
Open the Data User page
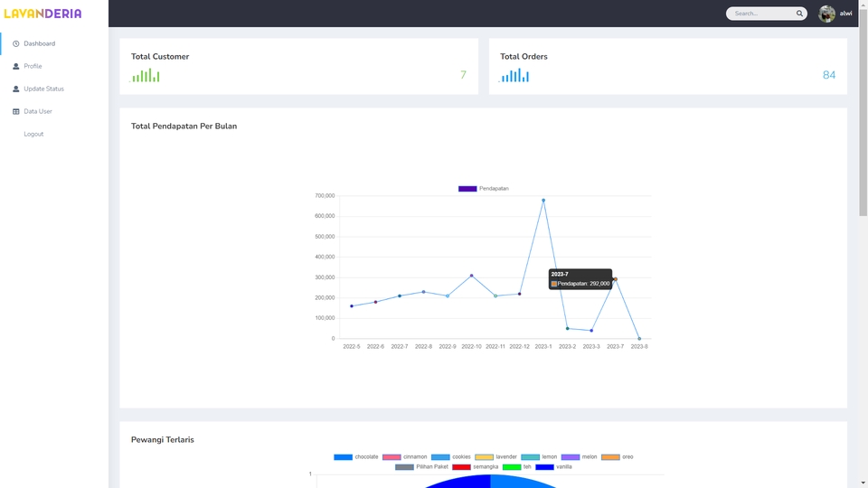[38, 112]
